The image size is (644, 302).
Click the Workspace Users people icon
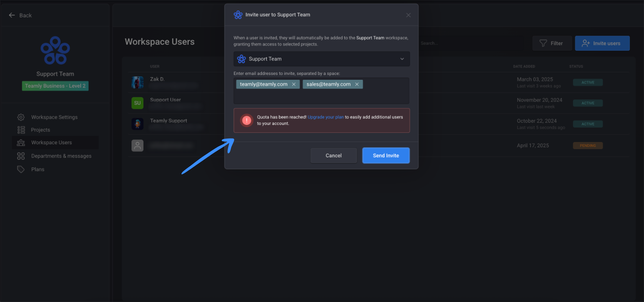tap(21, 143)
